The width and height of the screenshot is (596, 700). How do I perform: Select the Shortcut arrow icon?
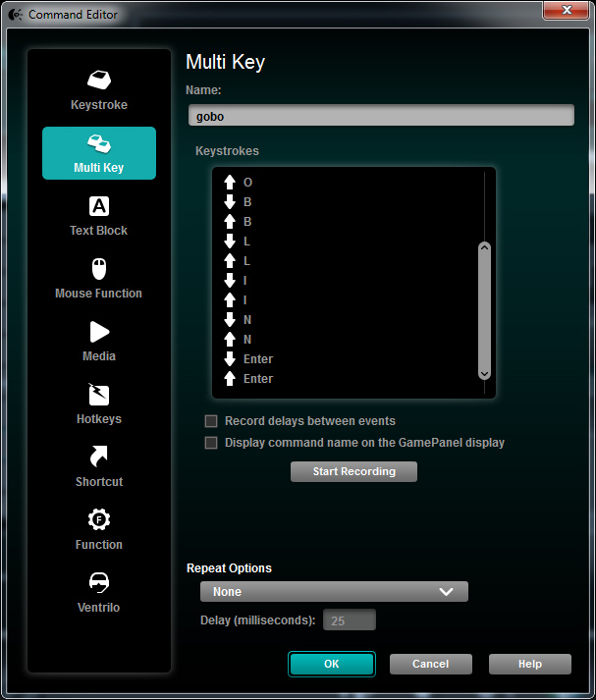[x=99, y=457]
